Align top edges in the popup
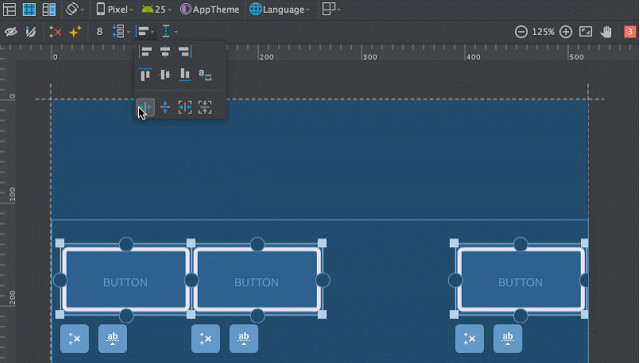The image size is (640, 363). 145,74
